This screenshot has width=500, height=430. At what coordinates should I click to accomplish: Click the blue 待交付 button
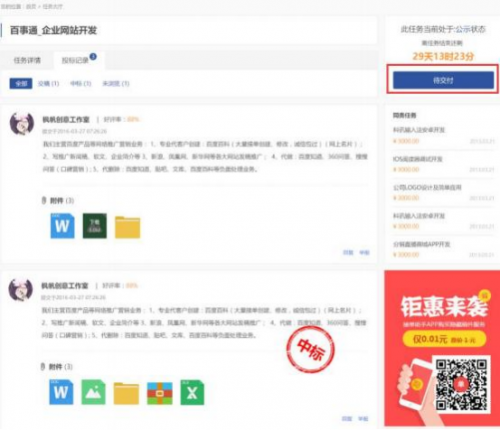443,80
